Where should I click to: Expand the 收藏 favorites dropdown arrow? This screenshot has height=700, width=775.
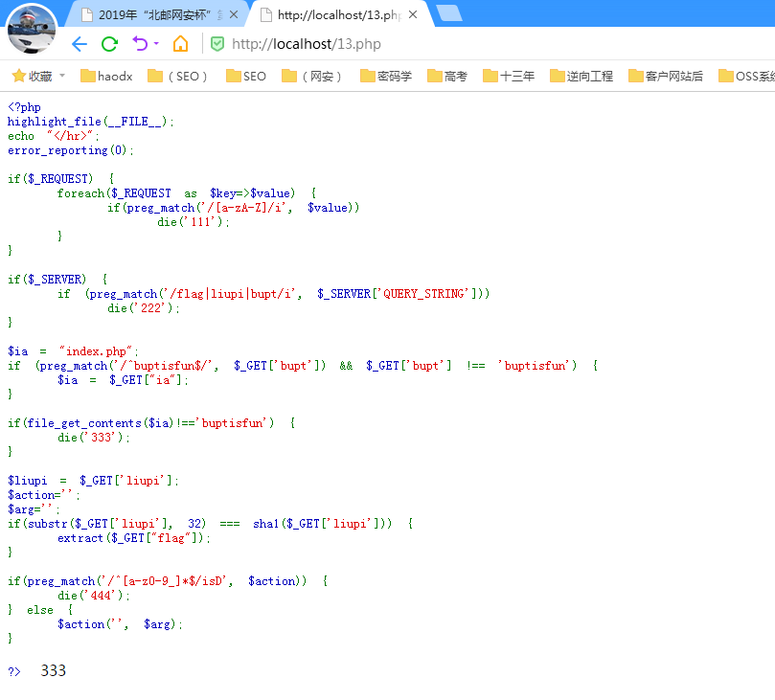63,76
